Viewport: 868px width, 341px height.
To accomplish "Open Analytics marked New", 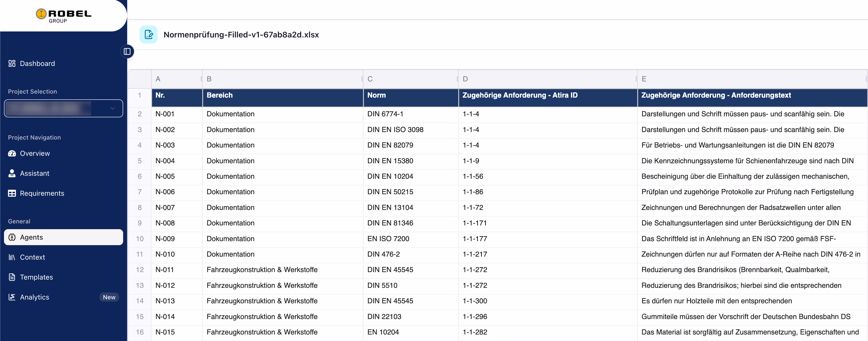I will [63, 297].
